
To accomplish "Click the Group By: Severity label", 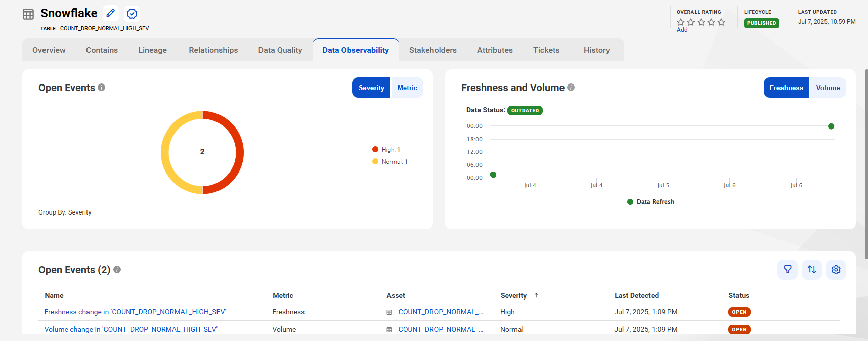I will [65, 212].
